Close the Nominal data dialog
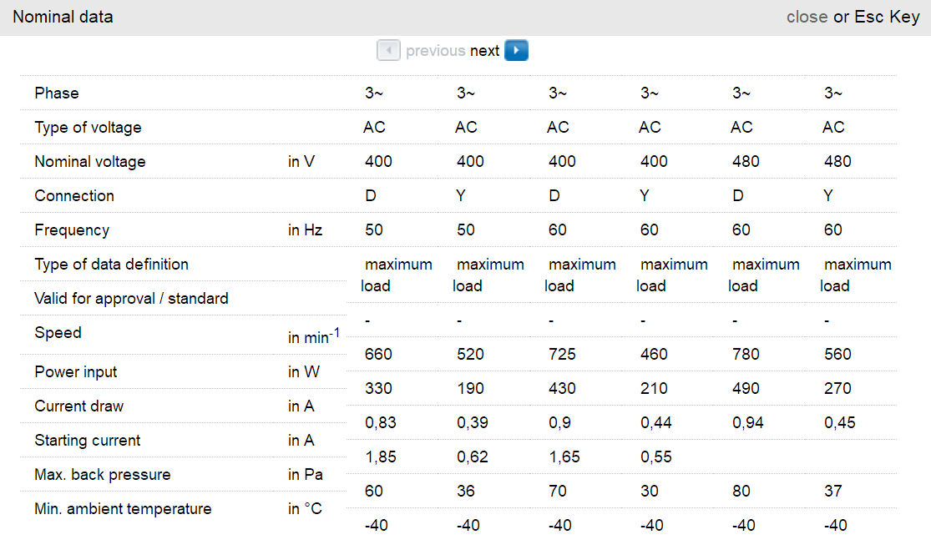The width and height of the screenshot is (931, 560). (807, 17)
